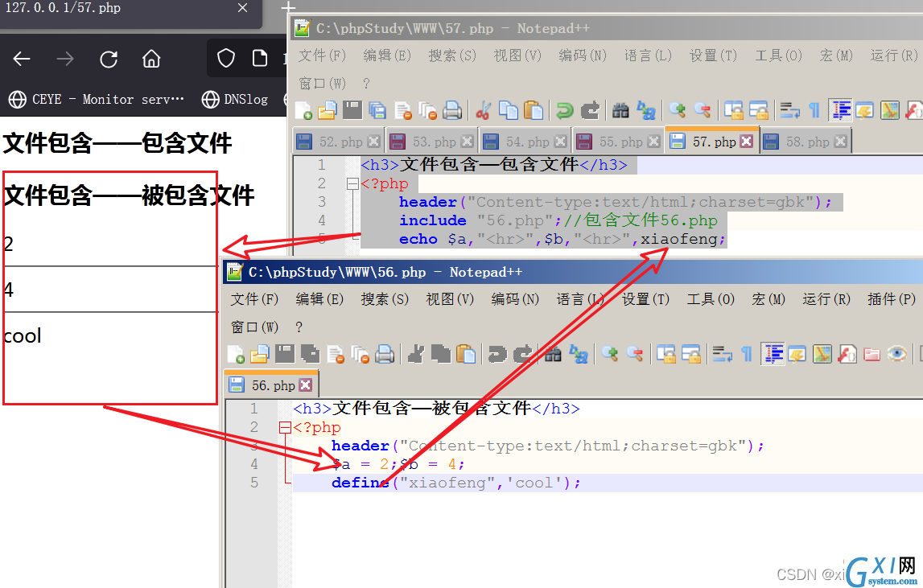Click Zoom Out icon in 56.php window
This screenshot has width=923, height=588.
coord(635,354)
